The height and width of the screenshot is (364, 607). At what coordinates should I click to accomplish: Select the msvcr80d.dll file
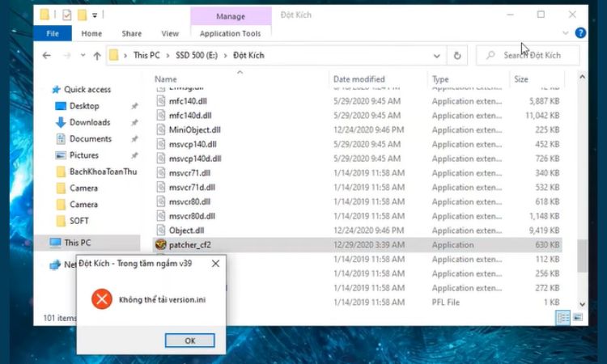point(192,216)
